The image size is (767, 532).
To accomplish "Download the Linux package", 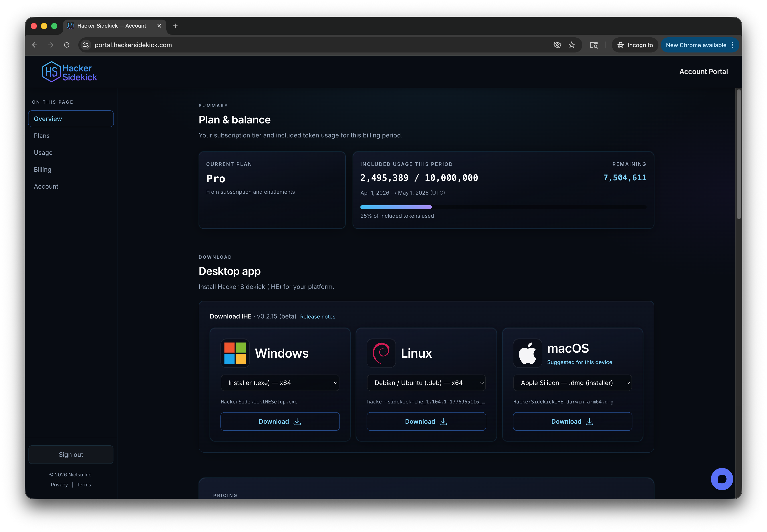I will pyautogui.click(x=426, y=421).
